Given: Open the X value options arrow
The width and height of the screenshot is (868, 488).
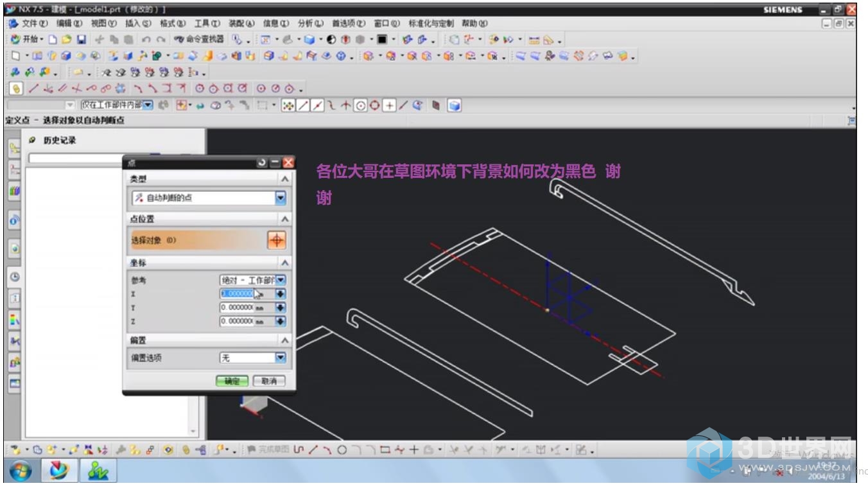Looking at the screenshot, I should pyautogui.click(x=281, y=293).
